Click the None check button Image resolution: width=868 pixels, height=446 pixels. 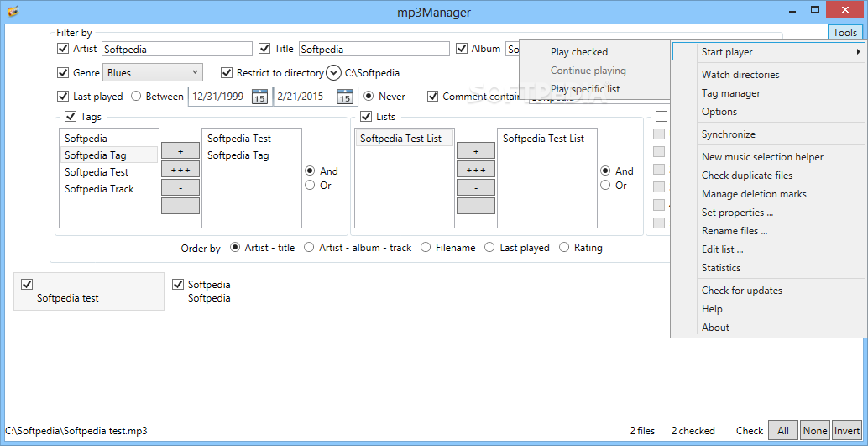815,430
